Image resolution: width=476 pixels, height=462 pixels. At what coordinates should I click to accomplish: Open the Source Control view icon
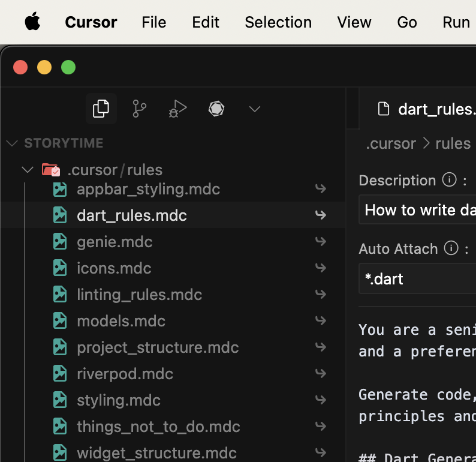tap(139, 109)
